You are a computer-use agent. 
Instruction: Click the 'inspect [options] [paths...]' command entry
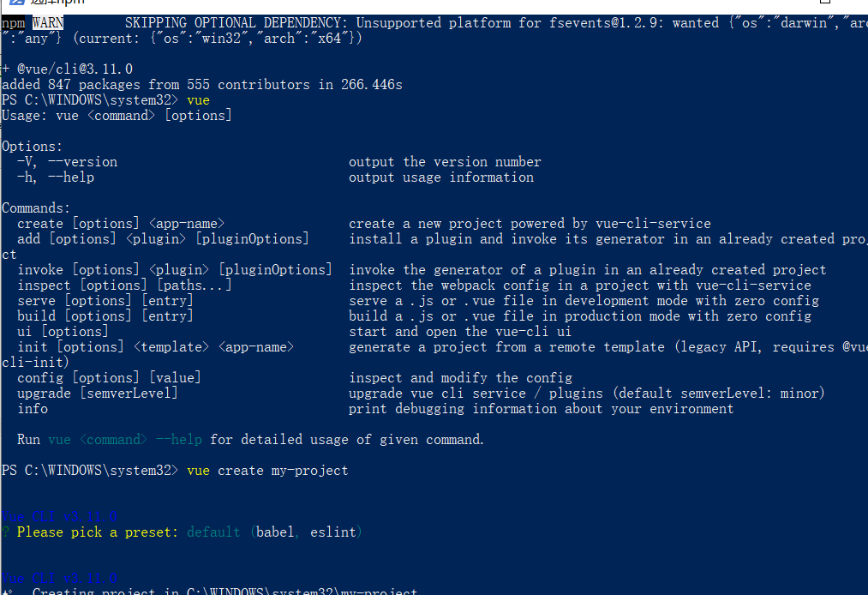124,285
